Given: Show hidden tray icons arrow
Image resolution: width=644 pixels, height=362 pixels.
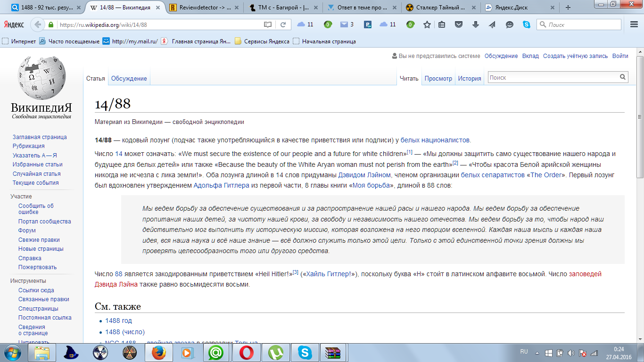Looking at the screenshot, I should tap(537, 353).
